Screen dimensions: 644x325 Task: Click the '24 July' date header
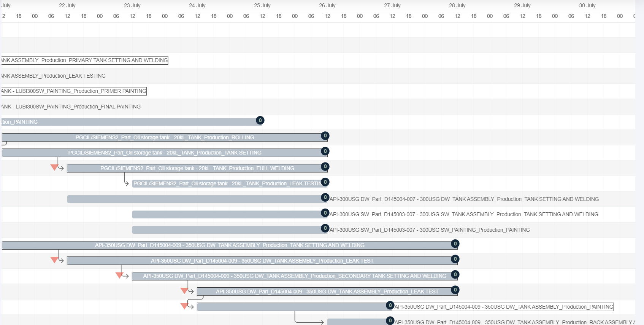(197, 5)
